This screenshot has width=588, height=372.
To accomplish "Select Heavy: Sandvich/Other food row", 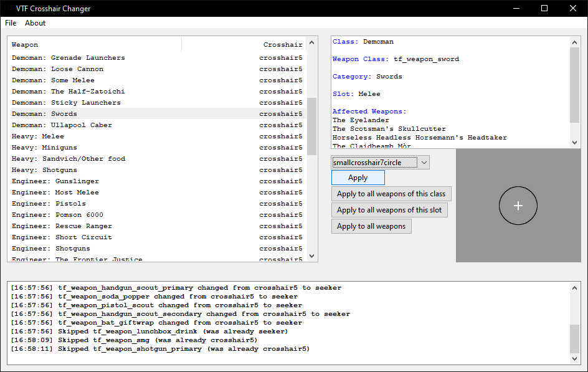I will point(158,159).
